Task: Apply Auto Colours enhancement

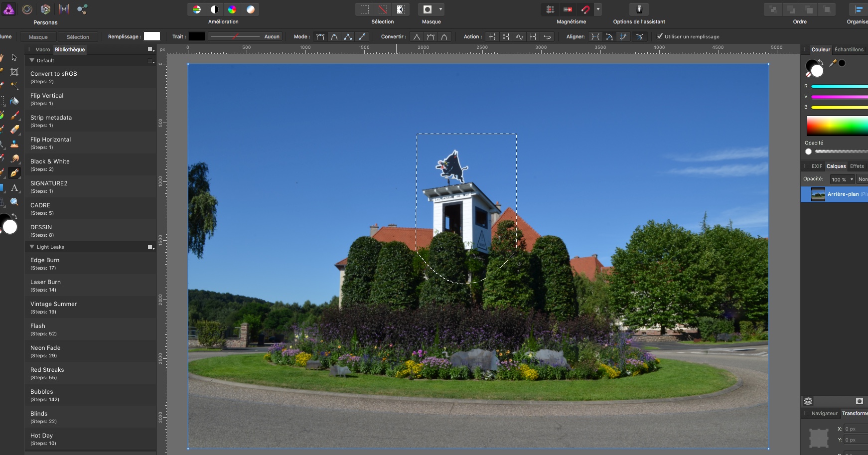Action: (x=232, y=9)
